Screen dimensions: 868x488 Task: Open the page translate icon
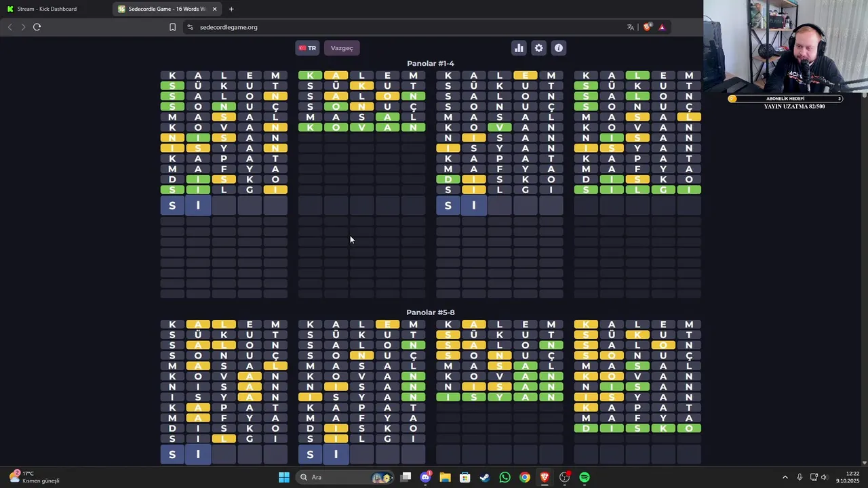point(631,27)
